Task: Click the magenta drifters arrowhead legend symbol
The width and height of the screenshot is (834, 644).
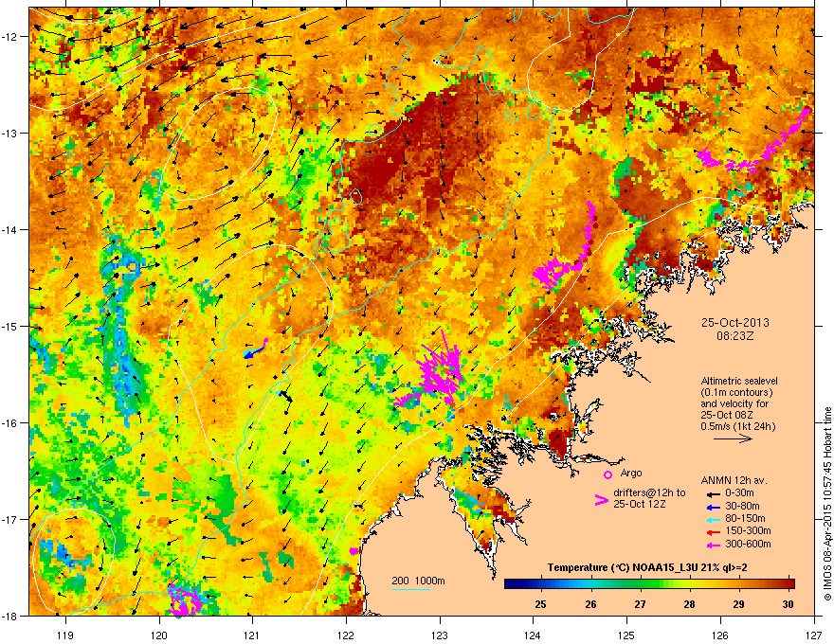Action: click(x=601, y=500)
